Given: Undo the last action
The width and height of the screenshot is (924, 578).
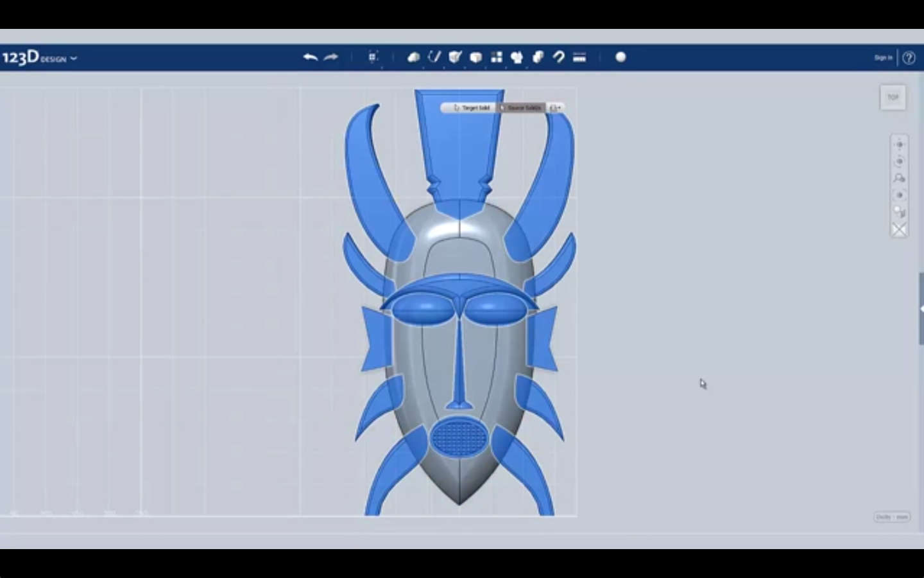Looking at the screenshot, I should (311, 57).
